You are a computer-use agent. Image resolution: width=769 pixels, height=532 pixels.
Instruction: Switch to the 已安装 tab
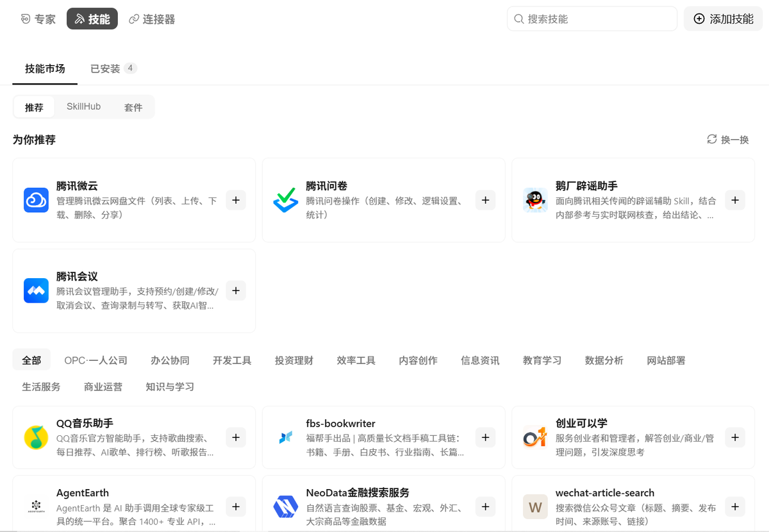tap(113, 69)
